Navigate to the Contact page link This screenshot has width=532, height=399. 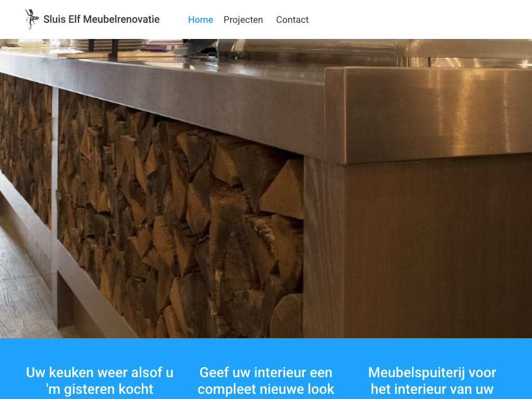[292, 20]
